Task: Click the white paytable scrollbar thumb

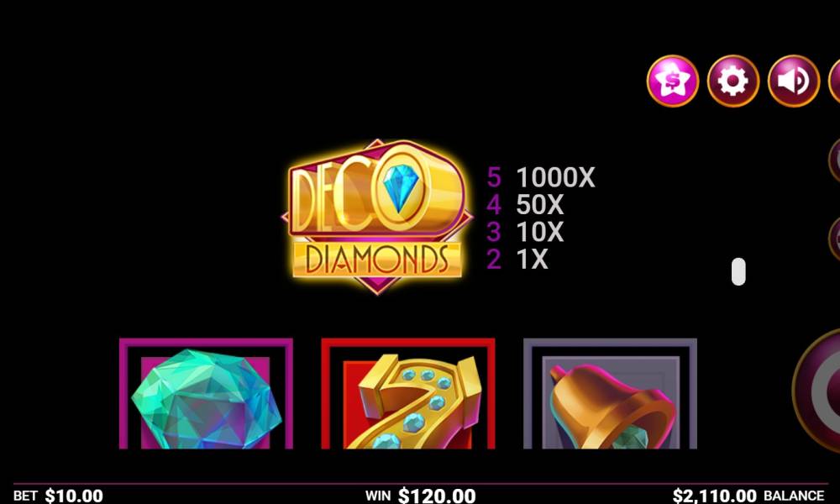Action: [x=738, y=271]
